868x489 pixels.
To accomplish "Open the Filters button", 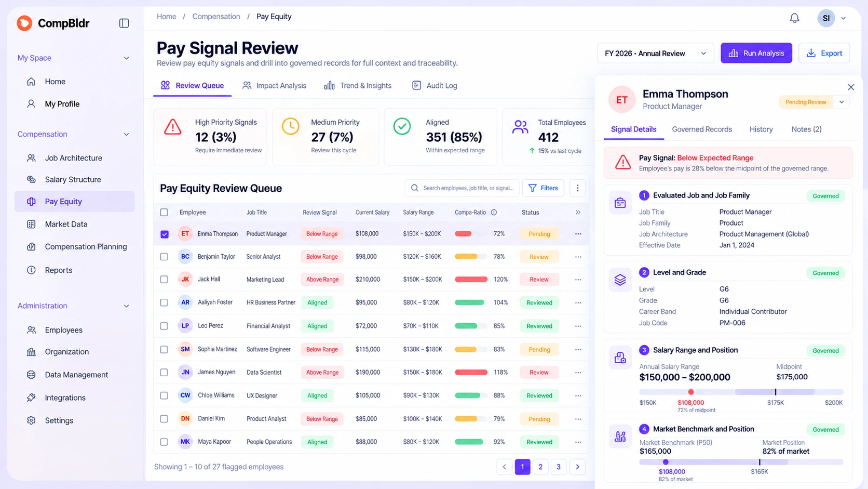I will (x=543, y=188).
